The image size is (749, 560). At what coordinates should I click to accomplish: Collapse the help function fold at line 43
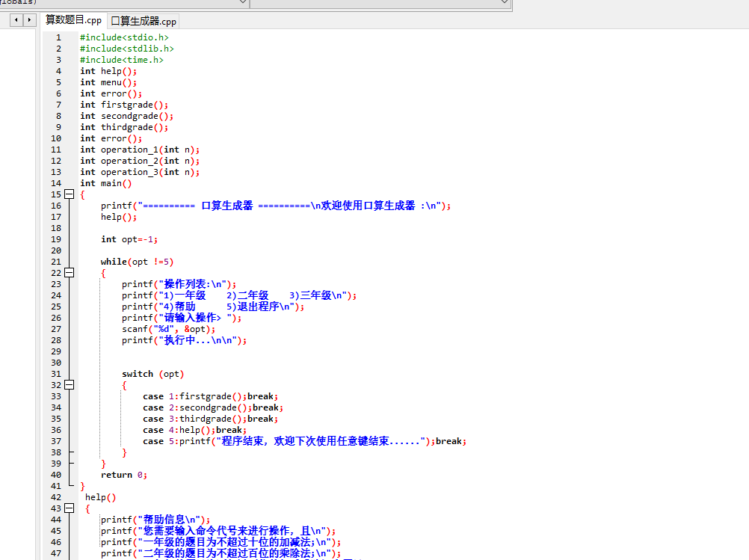[x=70, y=508]
